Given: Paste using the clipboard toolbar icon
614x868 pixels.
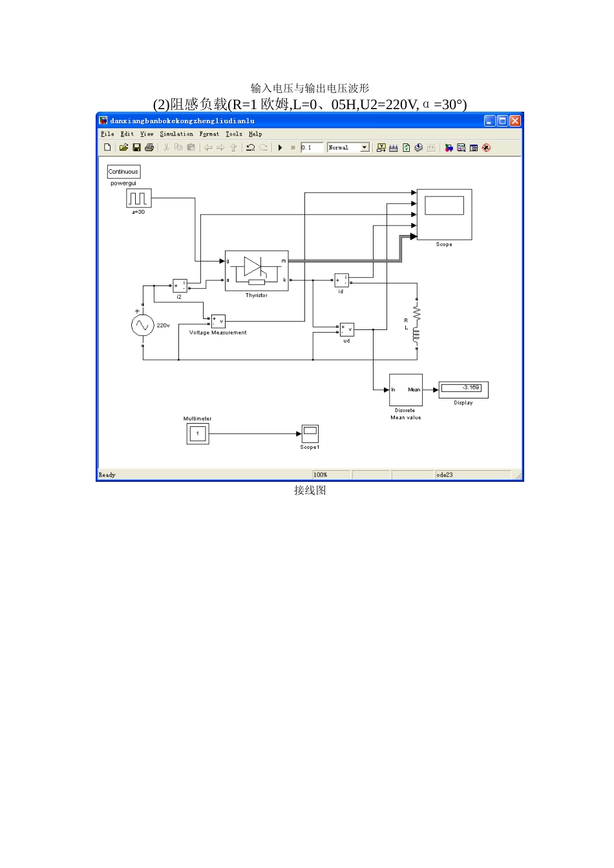Looking at the screenshot, I should point(191,148).
